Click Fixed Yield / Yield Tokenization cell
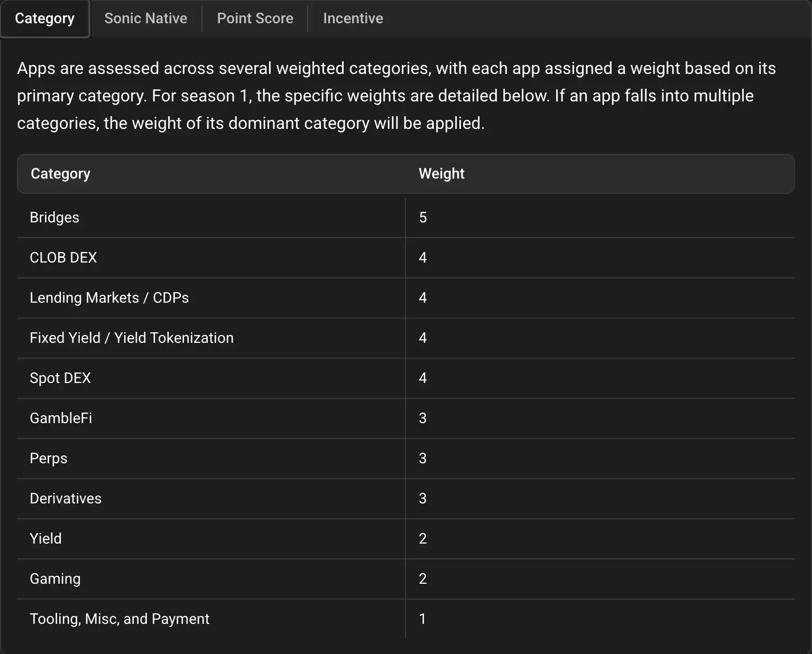The width and height of the screenshot is (812, 654). click(x=132, y=338)
